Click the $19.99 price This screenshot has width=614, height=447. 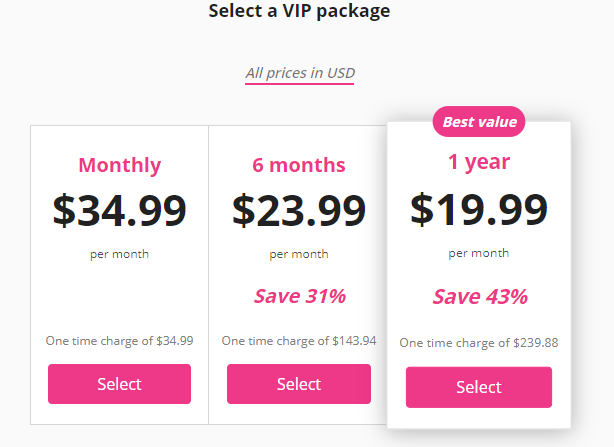click(x=479, y=209)
